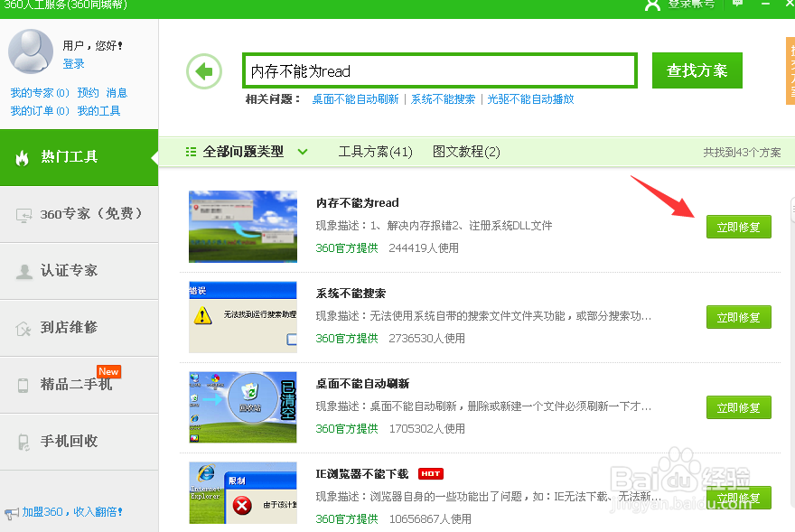Click the green back arrow icon

tap(204, 70)
